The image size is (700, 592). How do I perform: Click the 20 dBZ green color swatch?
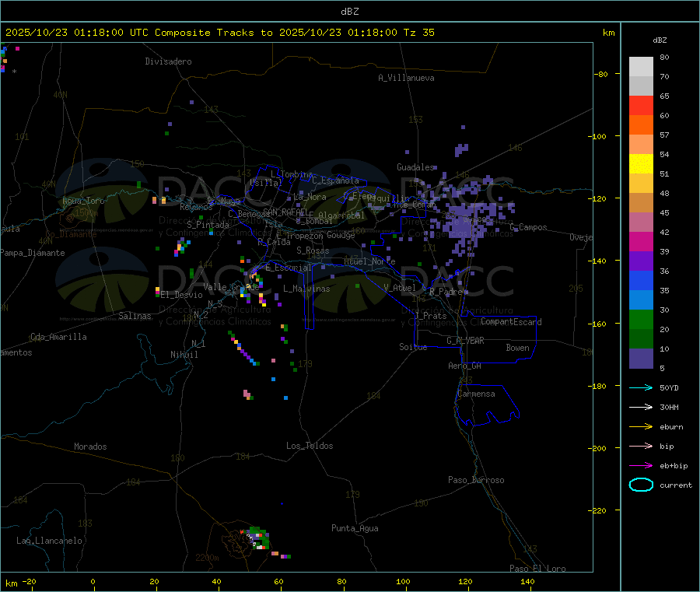coord(641,339)
